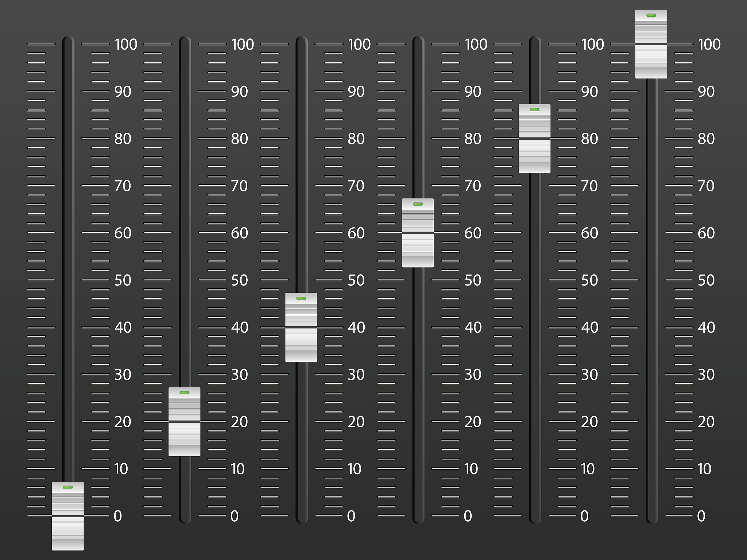Click green LED on second fader
The image size is (747, 560).
(x=184, y=393)
